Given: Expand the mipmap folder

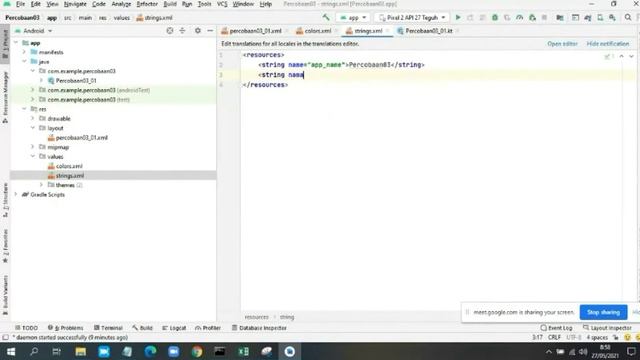Looking at the screenshot, I should [x=33, y=147].
